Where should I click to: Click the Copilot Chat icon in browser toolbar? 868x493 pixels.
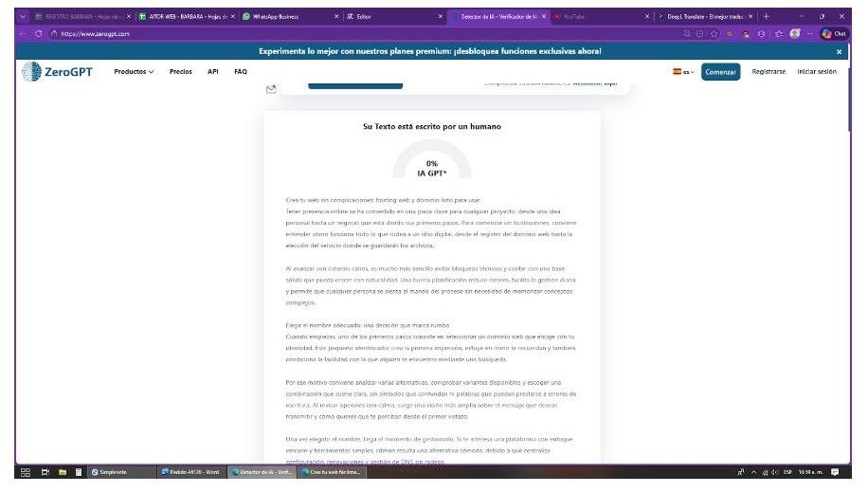(833, 33)
